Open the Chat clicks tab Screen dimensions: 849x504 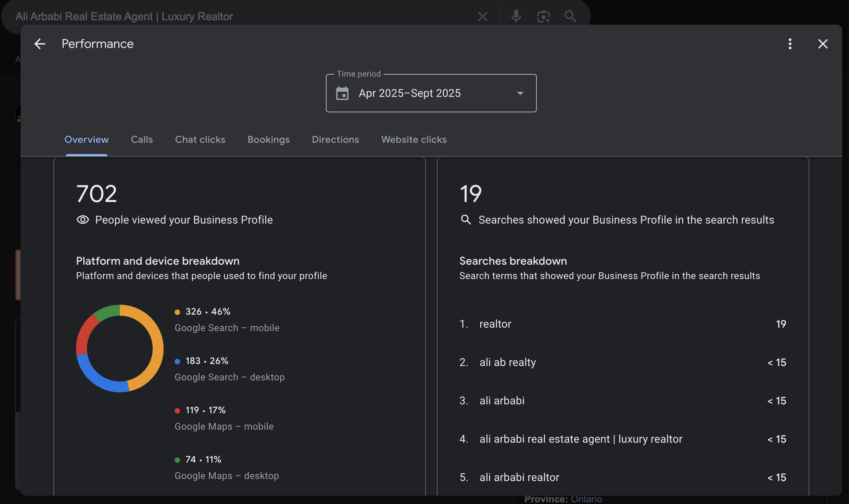click(200, 139)
